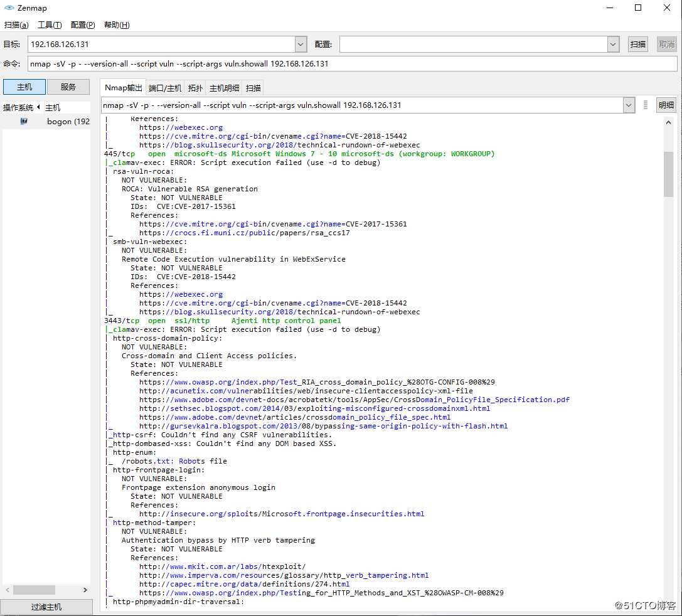Viewport: 682px width, 616px height.
Task: Click the 明细 details button
Action: 666,105
